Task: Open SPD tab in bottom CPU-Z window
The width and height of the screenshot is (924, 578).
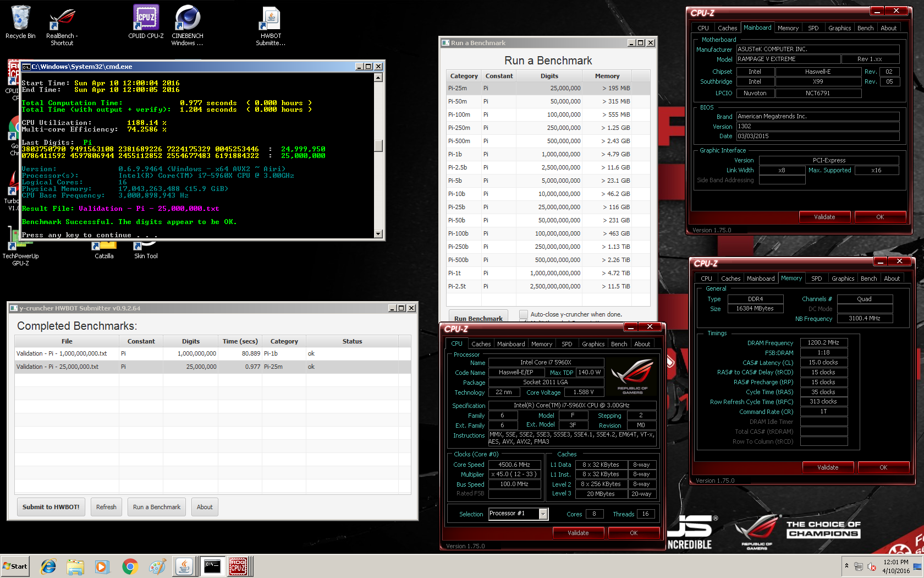Action: [x=566, y=344]
